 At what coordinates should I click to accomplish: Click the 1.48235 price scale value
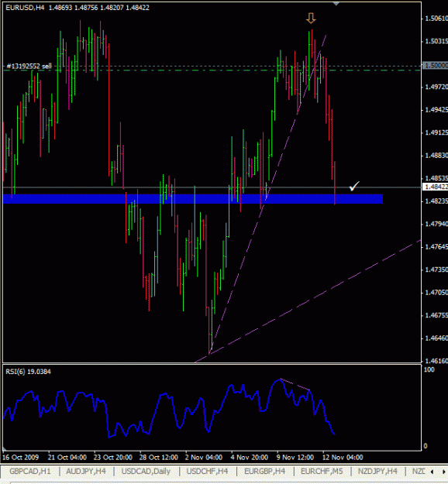click(x=436, y=201)
